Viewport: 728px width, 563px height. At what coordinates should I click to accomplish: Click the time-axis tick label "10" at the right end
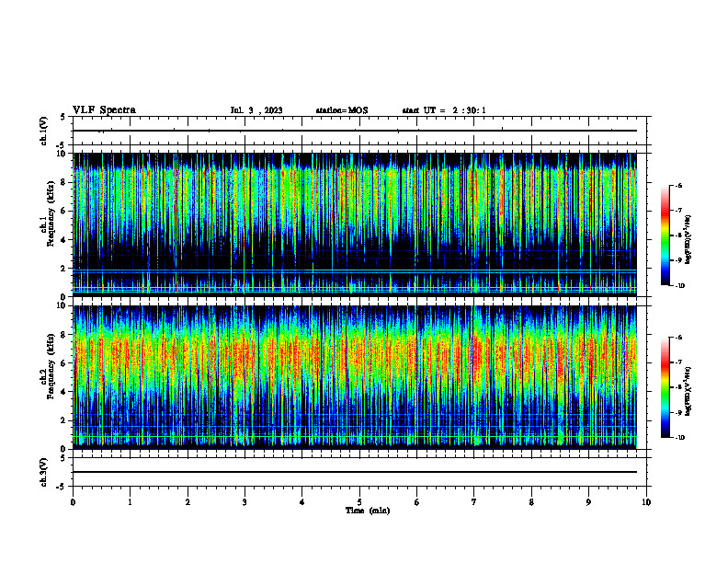(646, 502)
